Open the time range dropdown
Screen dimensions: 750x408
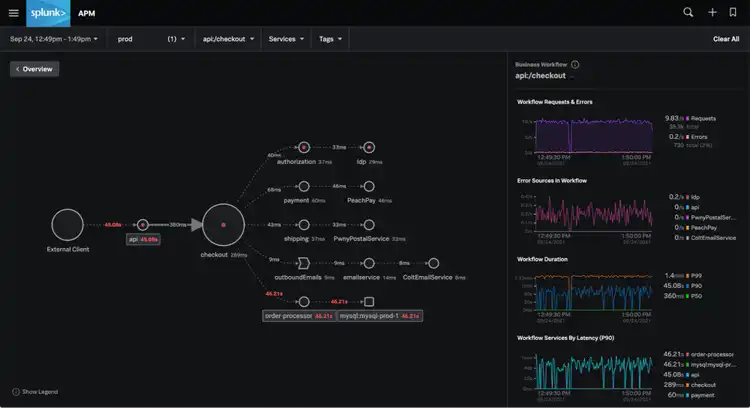54,39
